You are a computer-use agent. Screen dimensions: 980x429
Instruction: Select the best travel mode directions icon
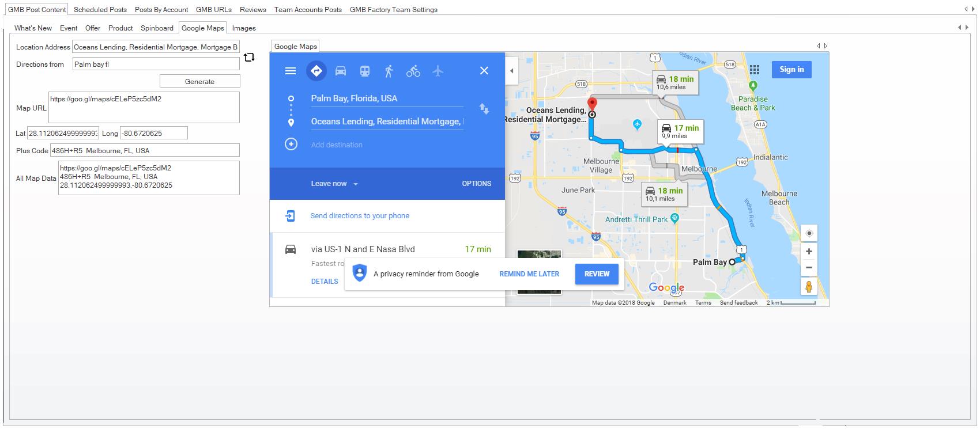click(x=316, y=71)
